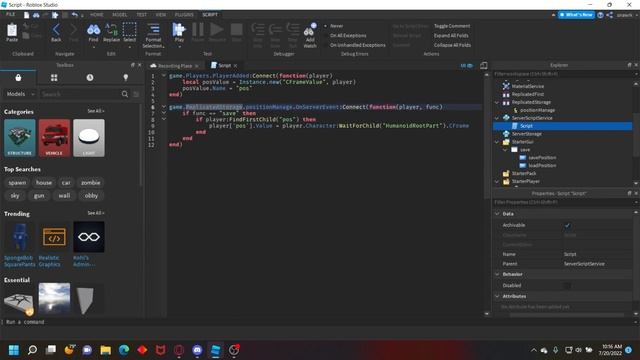Open the Toolbox search filter options icon
Viewport: 640px width, 360px height.
click(x=136, y=94)
